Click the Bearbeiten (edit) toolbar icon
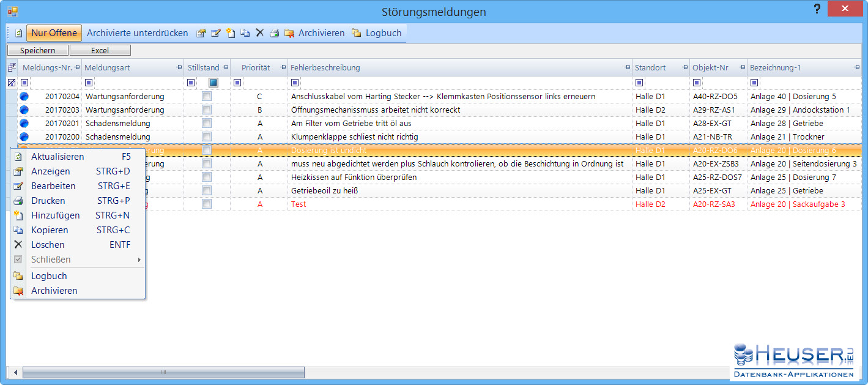This screenshot has height=385, width=868. coord(215,33)
